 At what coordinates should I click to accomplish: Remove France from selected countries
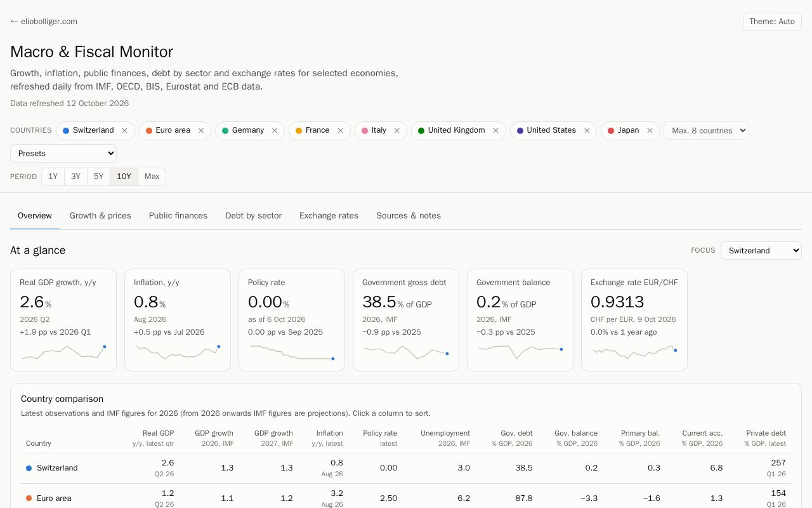340,131
